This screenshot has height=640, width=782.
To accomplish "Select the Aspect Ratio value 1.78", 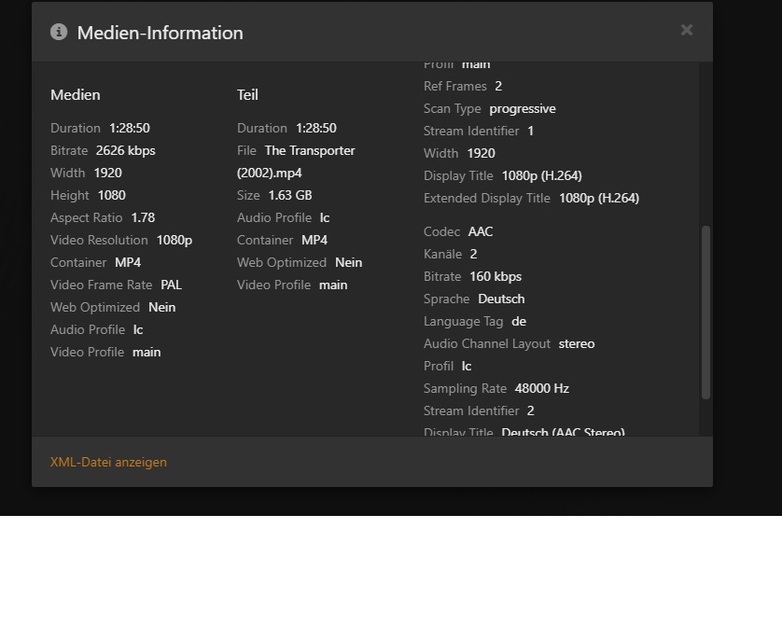I will [x=143, y=217].
